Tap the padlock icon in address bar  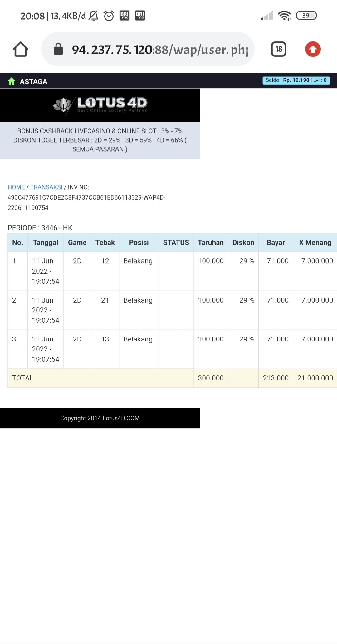[58, 49]
